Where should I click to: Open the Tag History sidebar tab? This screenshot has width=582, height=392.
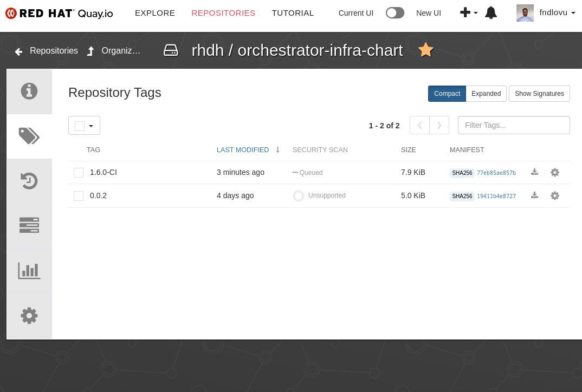tap(29, 181)
